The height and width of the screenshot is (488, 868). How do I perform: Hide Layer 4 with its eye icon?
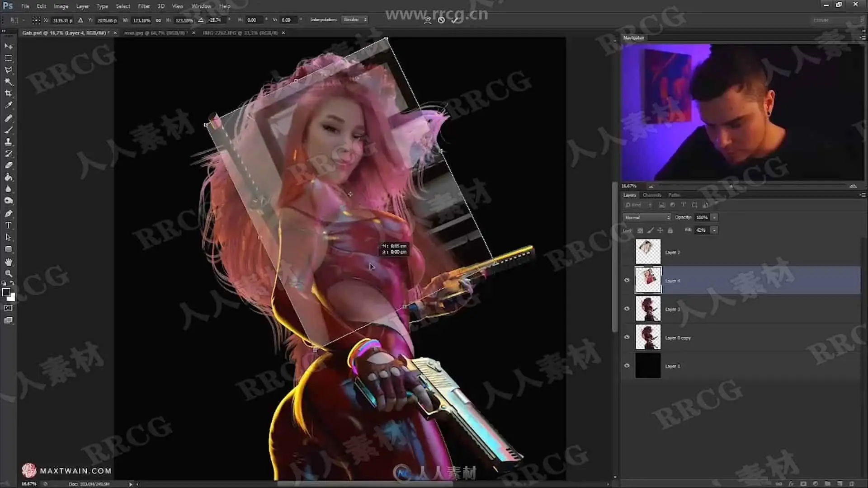[627, 280]
